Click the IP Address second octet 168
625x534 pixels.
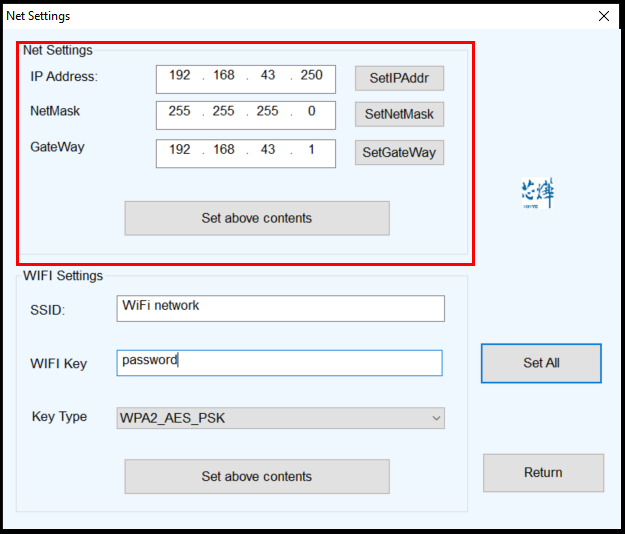coord(223,76)
